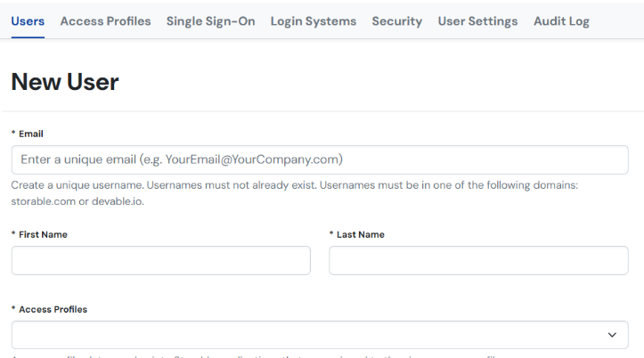Expand Access Profiles using the chevron arrow
The image size is (644, 358).
612,335
